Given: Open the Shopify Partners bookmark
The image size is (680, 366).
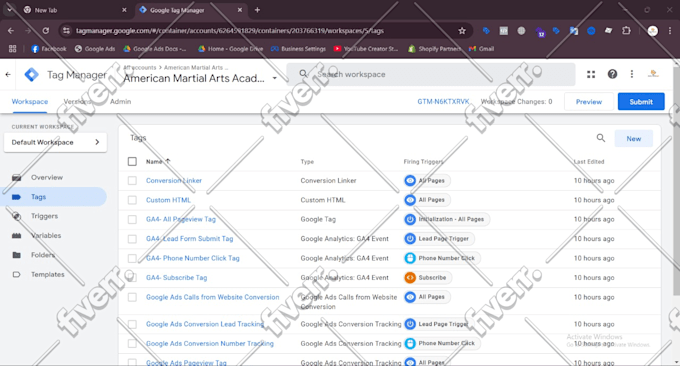Looking at the screenshot, I should click(435, 49).
